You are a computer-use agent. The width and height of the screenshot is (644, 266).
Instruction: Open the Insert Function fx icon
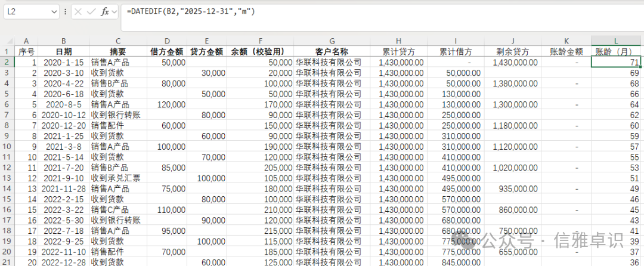105,12
